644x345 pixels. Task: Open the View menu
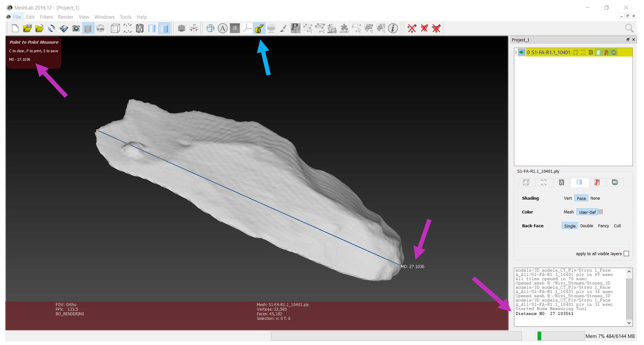click(x=84, y=17)
